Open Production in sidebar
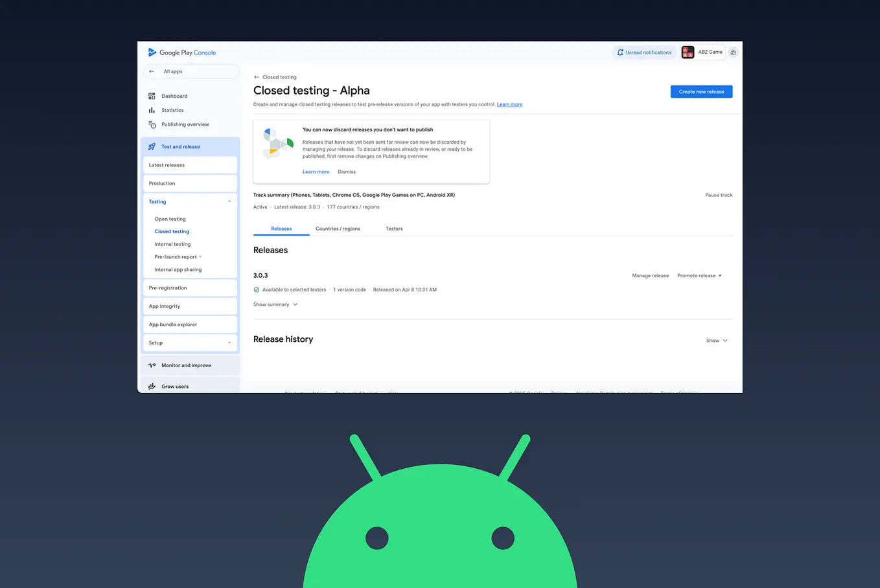 (190, 183)
